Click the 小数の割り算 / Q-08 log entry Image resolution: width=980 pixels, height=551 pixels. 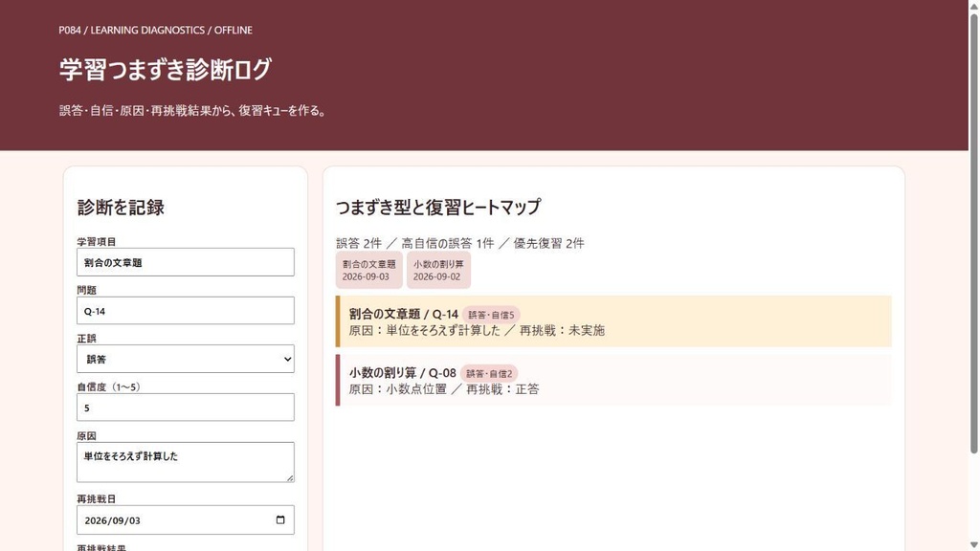pyautogui.click(x=613, y=380)
